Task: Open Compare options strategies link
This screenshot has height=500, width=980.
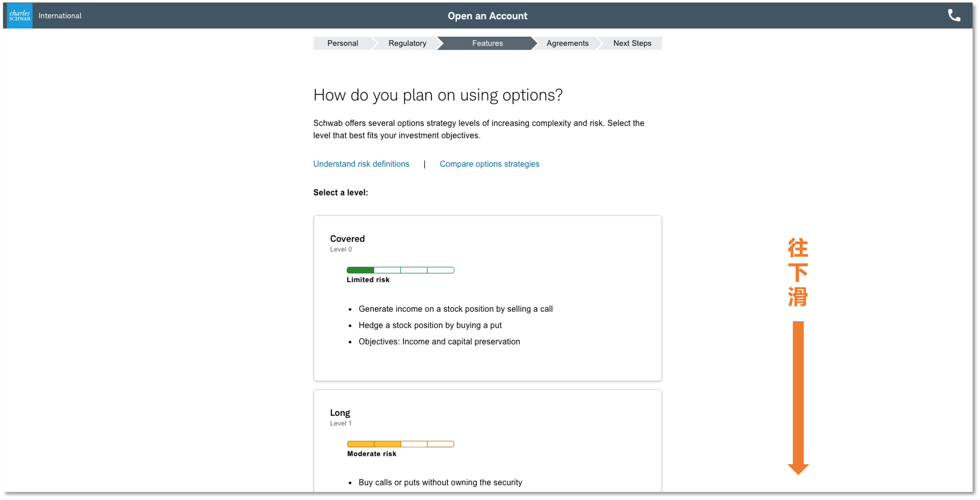Action: pos(489,164)
